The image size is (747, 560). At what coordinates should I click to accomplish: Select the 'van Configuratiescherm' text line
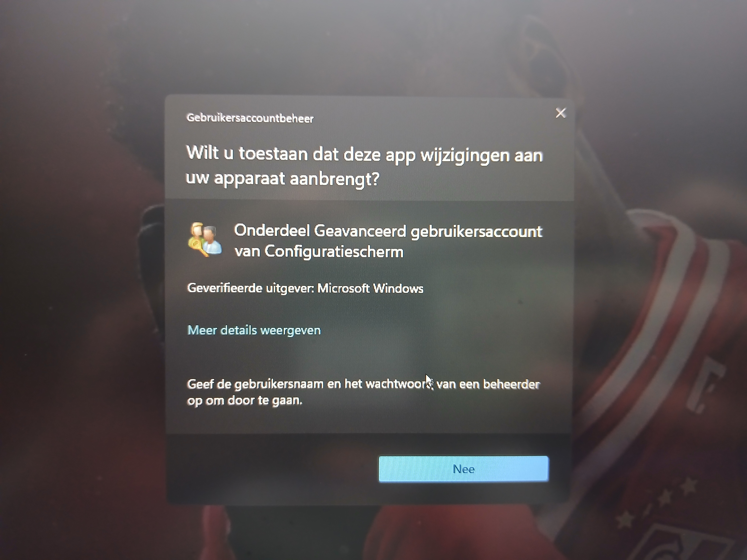319,252
